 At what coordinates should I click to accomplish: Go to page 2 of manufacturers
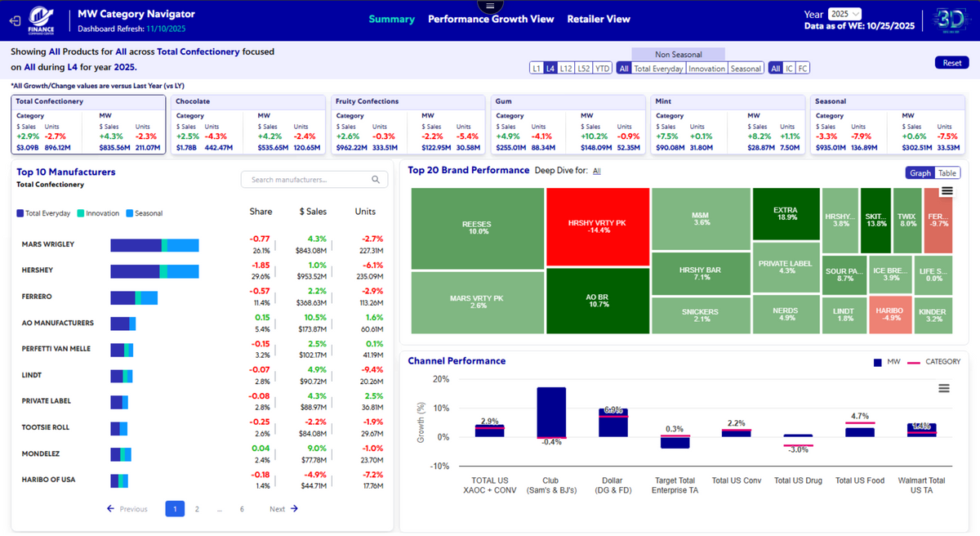[197, 509]
